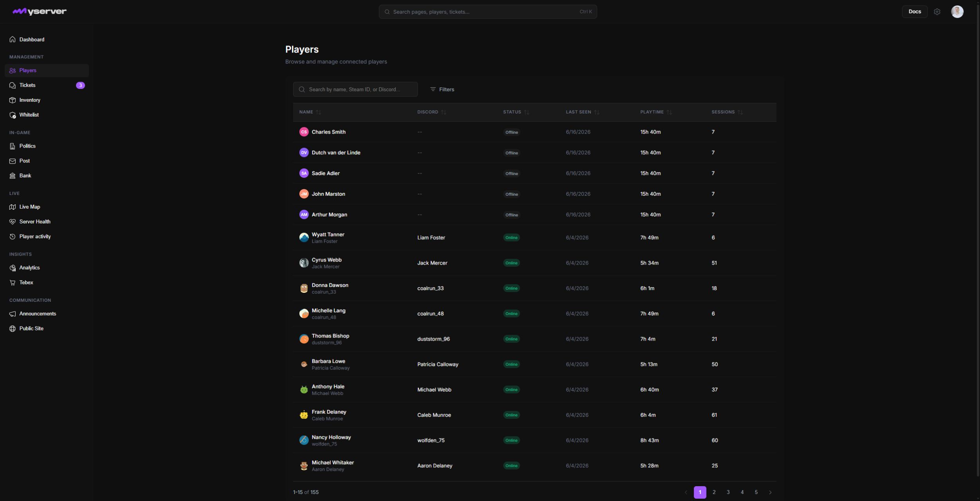Click Discord name coalrun_33
980x501 pixels.
[431, 288]
